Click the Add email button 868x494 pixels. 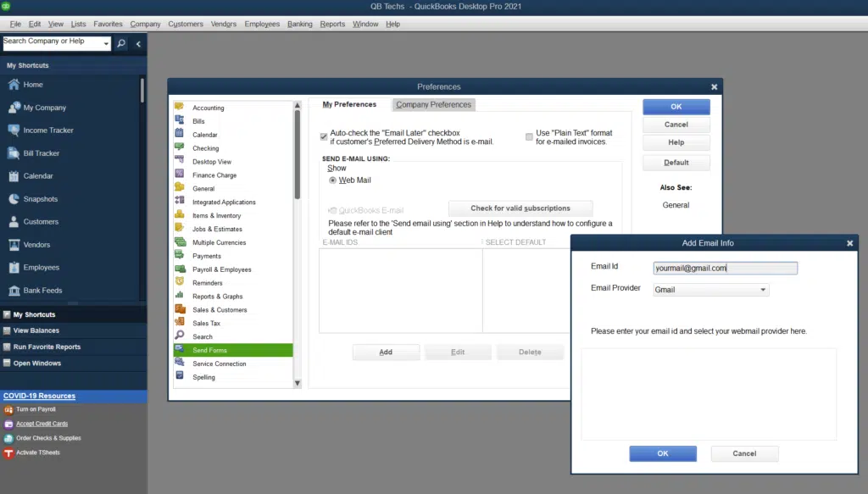click(386, 352)
